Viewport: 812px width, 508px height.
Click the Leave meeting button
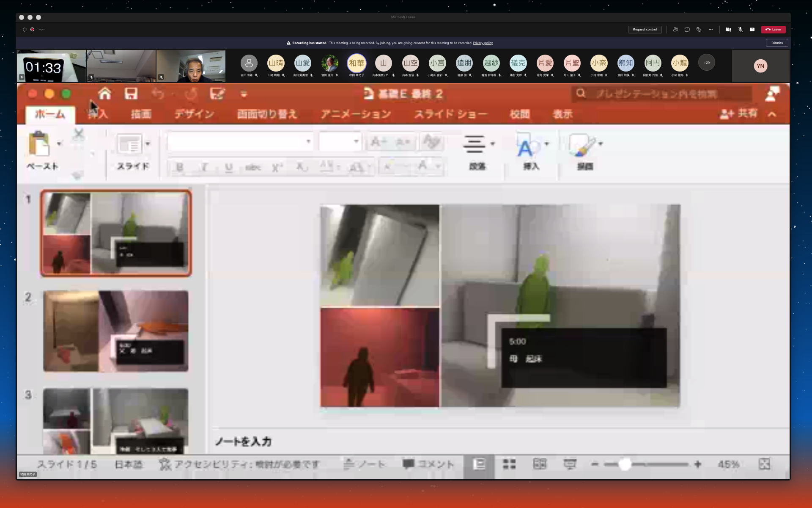tap(773, 30)
